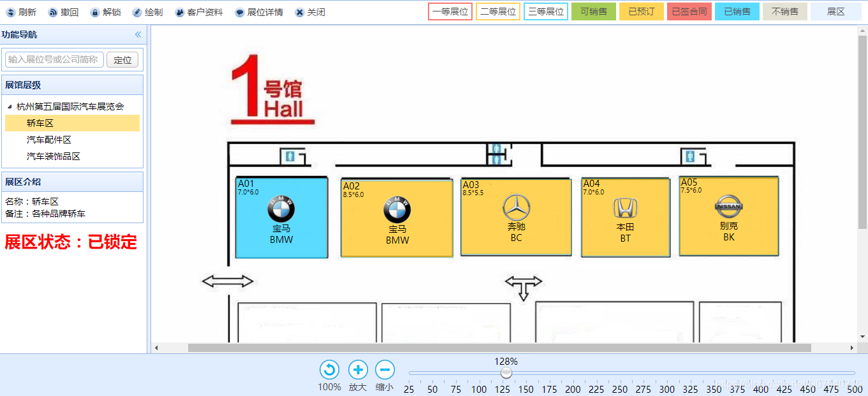
Task: Click the 放大 zoom-in plus icon
Action: click(358, 370)
